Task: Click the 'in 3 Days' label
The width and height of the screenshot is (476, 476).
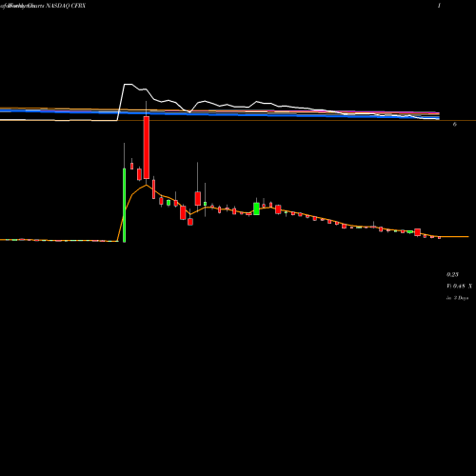Action: tap(457, 298)
